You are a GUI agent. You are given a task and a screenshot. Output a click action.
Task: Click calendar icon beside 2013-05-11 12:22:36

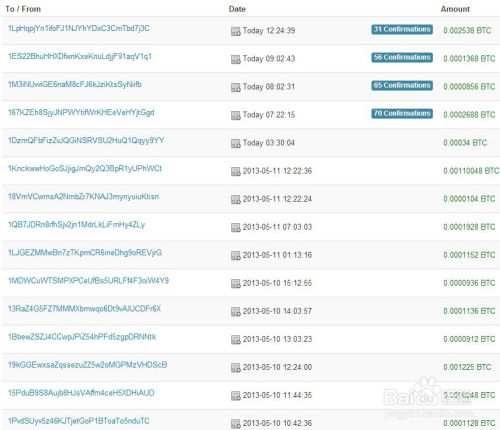(236, 171)
